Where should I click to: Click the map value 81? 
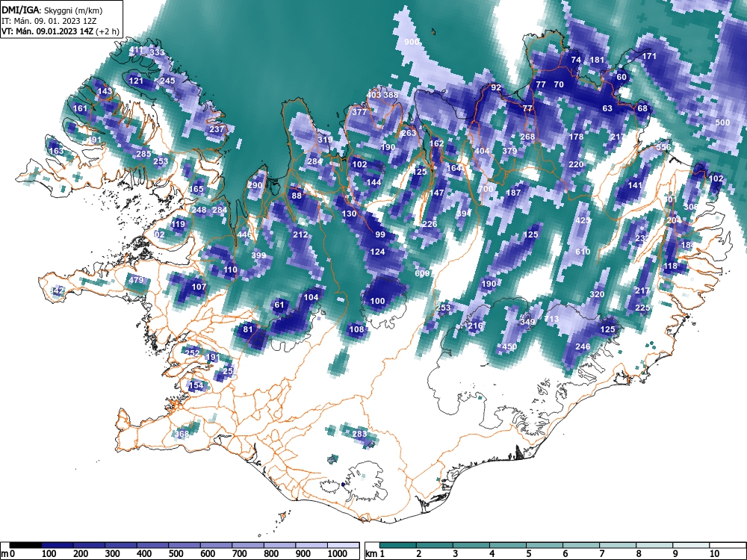tap(248, 329)
